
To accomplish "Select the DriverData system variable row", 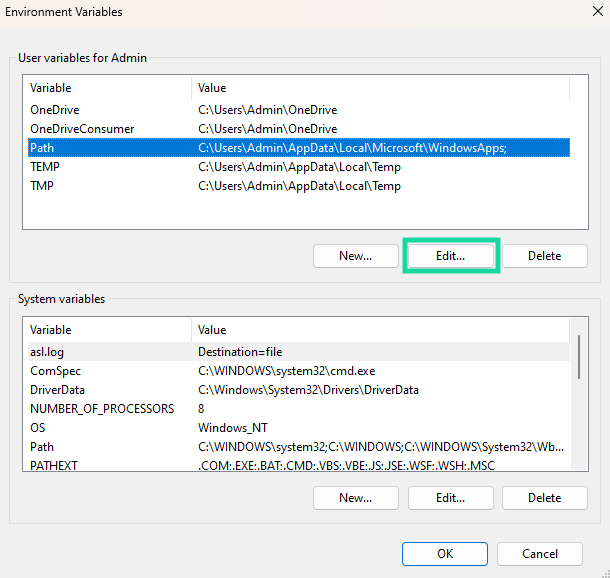I will point(57,390).
